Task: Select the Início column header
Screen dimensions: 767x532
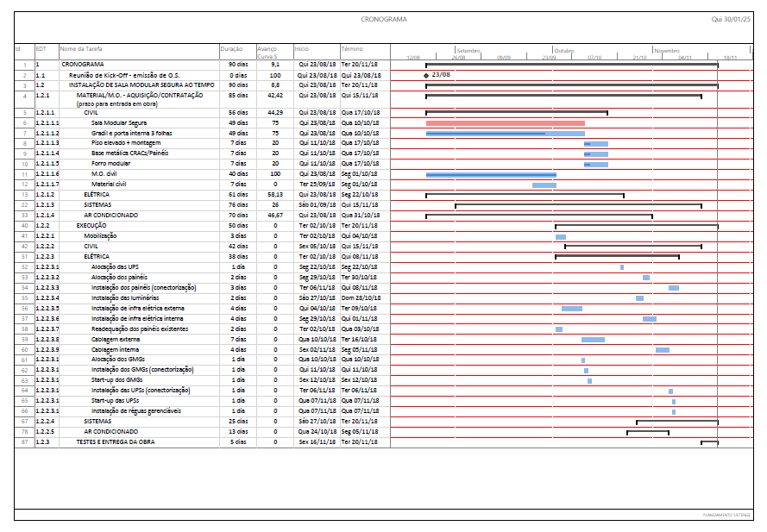Action: 302,49
